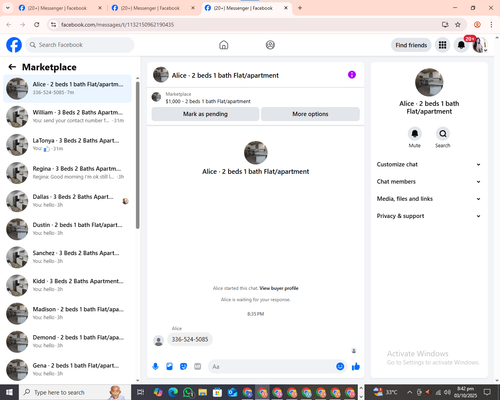Open Regina 3 Beds 2 Baths conversation
Screen dimensions: 500x400
pyautogui.click(x=68, y=173)
